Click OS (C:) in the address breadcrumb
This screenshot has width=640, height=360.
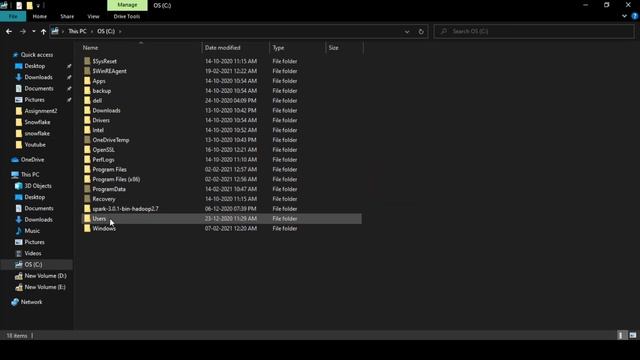106,31
